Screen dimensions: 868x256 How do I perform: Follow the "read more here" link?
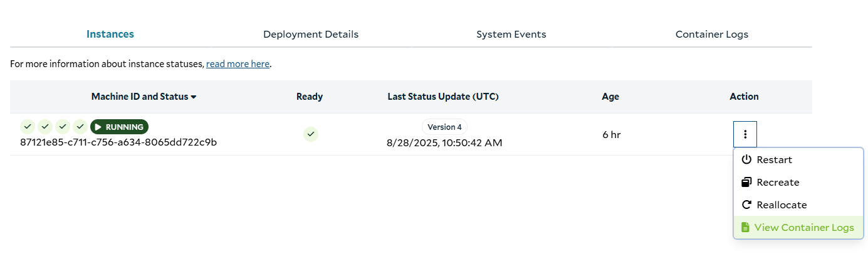[x=238, y=64]
